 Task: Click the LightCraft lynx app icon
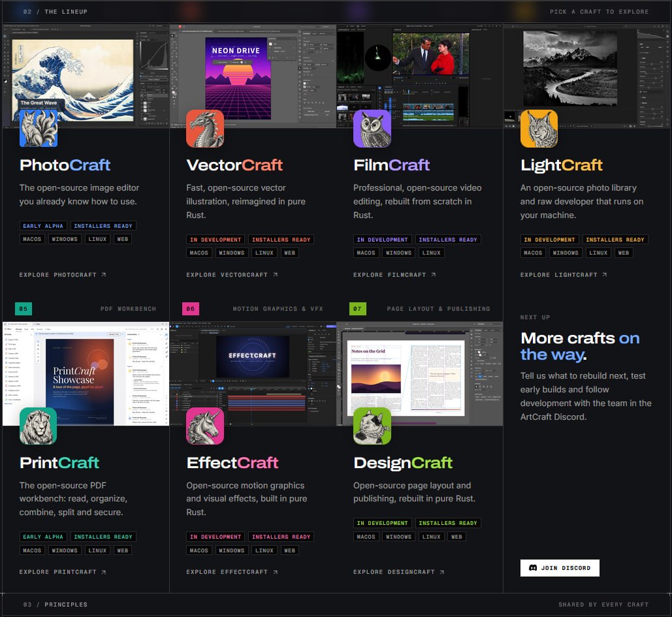[539, 129]
